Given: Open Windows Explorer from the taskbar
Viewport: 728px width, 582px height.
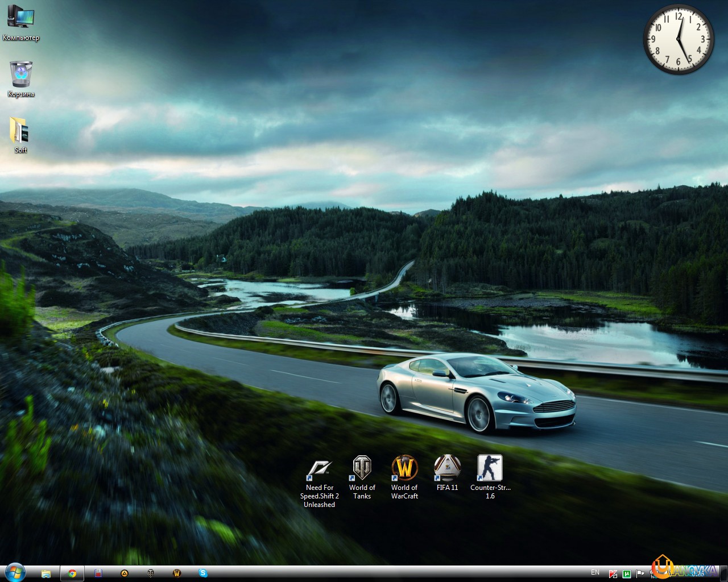Looking at the screenshot, I should (46, 573).
